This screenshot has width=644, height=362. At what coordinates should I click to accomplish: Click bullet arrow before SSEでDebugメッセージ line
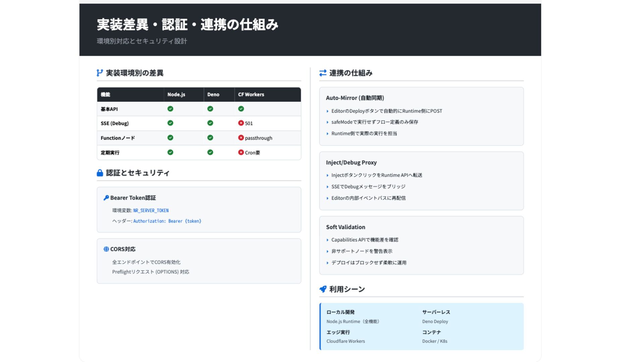click(327, 187)
